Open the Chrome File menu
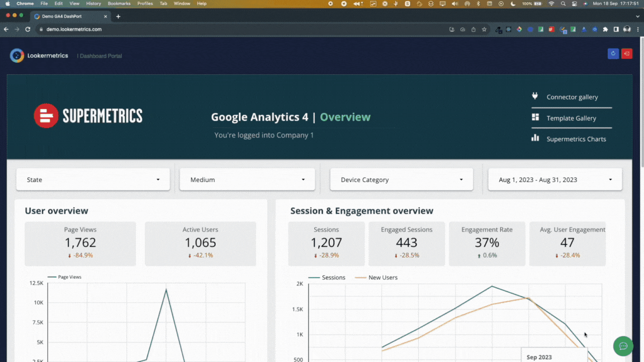The width and height of the screenshot is (644, 362). 44,4
